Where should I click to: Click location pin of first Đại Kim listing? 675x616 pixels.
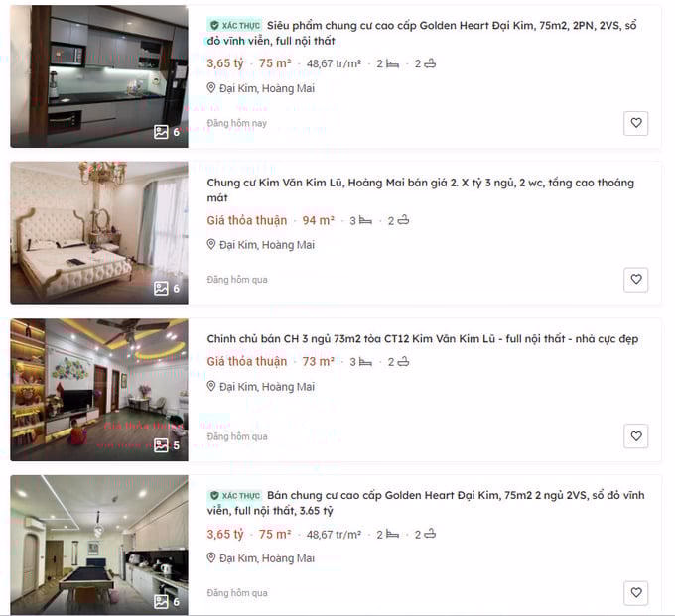[x=210, y=88]
